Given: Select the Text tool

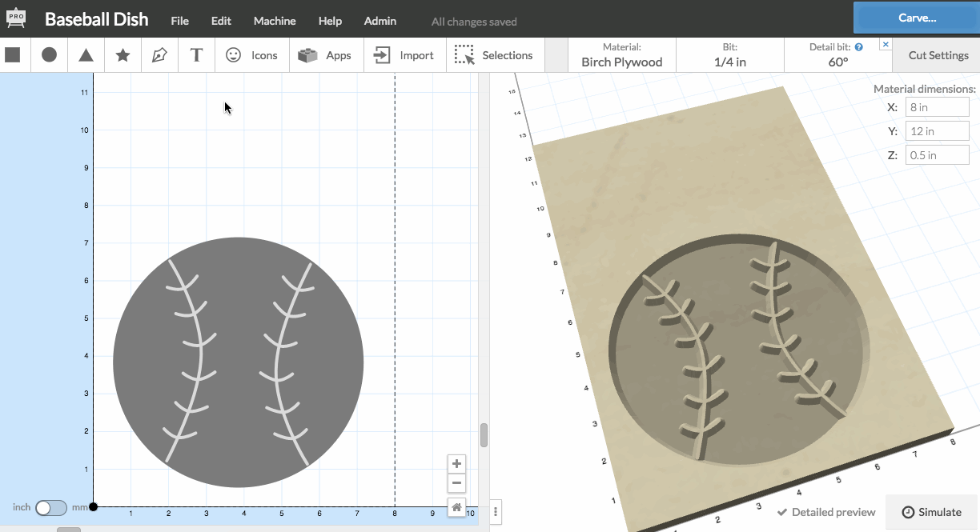Looking at the screenshot, I should click(196, 55).
